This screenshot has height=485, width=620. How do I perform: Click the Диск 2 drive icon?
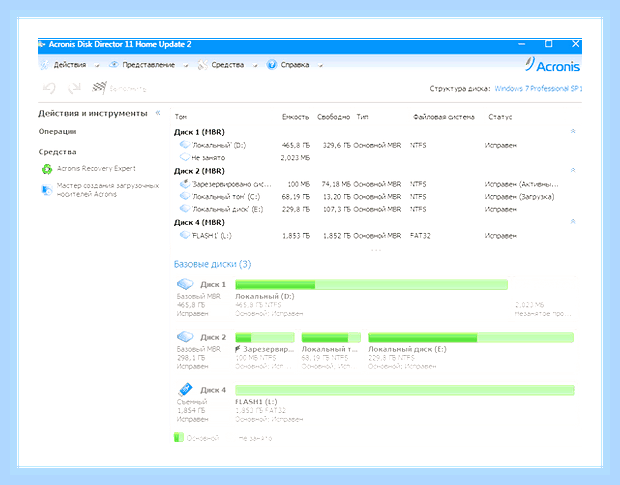(185, 337)
